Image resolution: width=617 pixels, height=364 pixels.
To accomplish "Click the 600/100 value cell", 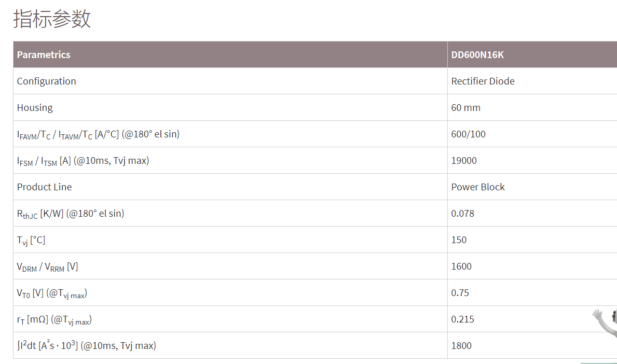I will [x=468, y=134].
